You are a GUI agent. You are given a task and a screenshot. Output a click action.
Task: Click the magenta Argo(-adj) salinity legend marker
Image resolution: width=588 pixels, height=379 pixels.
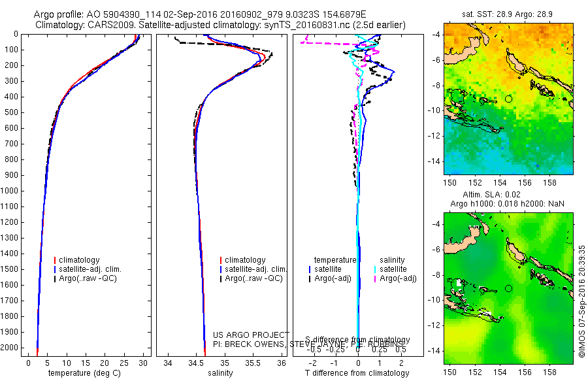pos(374,279)
